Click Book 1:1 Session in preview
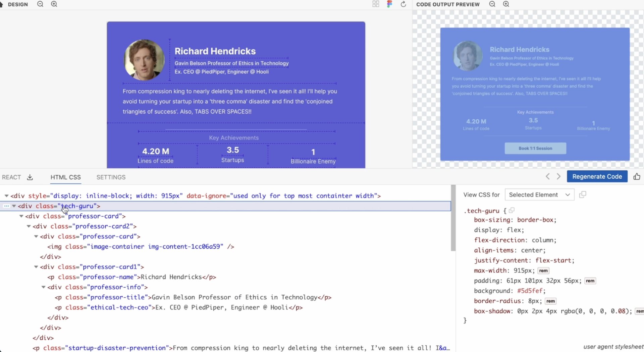Viewport: 644px width, 352px height. 535,149
